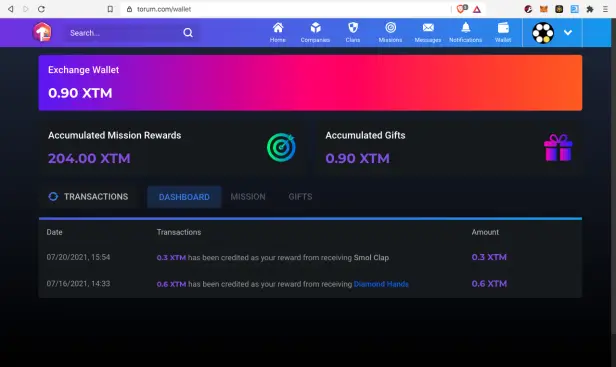This screenshot has width=616, height=367.
Task: Click the 0.3 XTM amount cell
Action: tap(489, 257)
